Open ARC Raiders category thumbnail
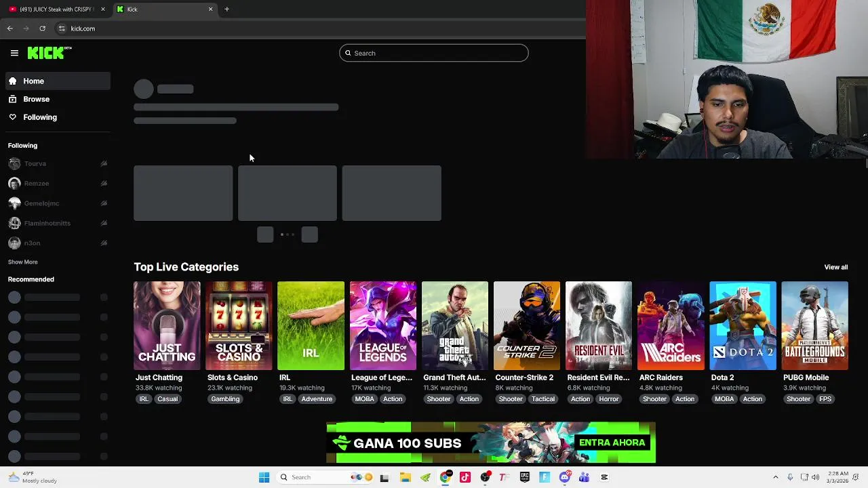 tap(671, 326)
